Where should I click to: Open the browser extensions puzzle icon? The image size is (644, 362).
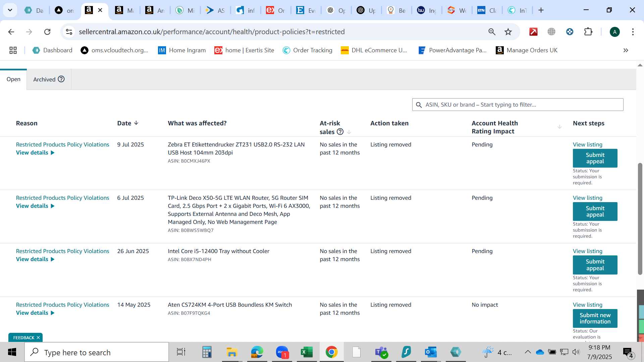(x=588, y=32)
